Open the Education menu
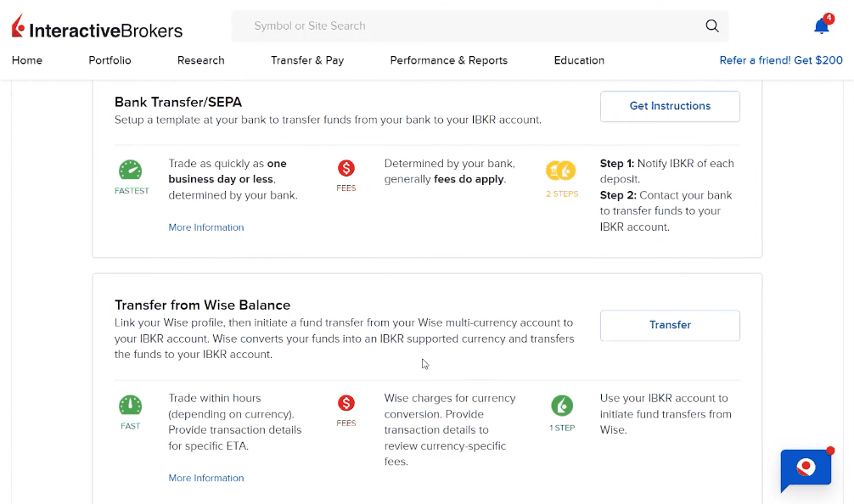The image size is (854, 504). tap(579, 60)
